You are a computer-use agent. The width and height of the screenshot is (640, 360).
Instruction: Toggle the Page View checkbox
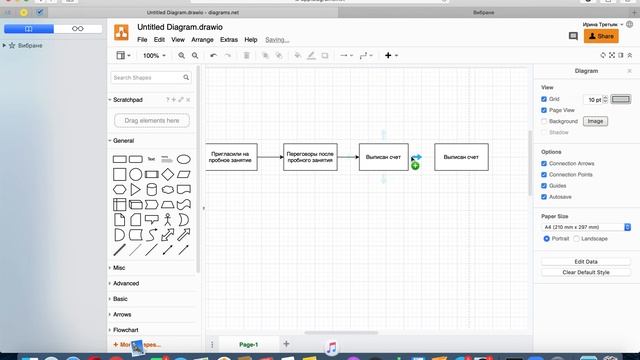[544, 110]
